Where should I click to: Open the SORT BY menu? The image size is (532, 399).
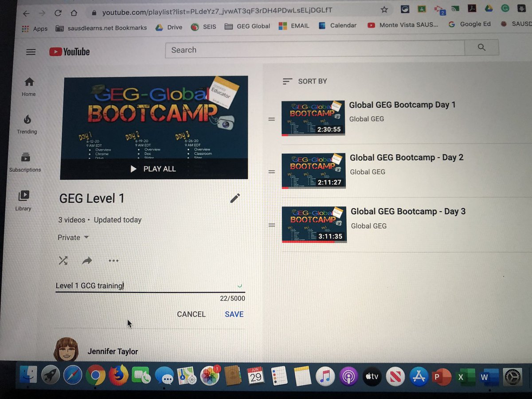[305, 81]
